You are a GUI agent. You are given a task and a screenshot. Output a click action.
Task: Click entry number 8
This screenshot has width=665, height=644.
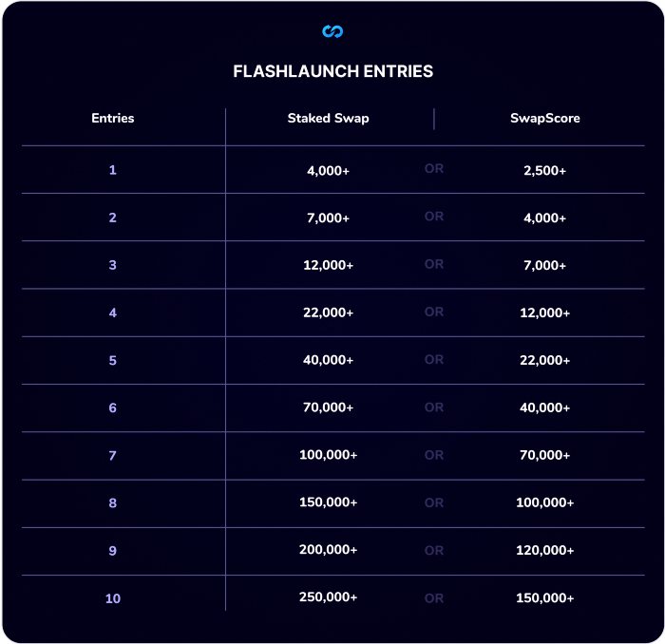click(112, 502)
